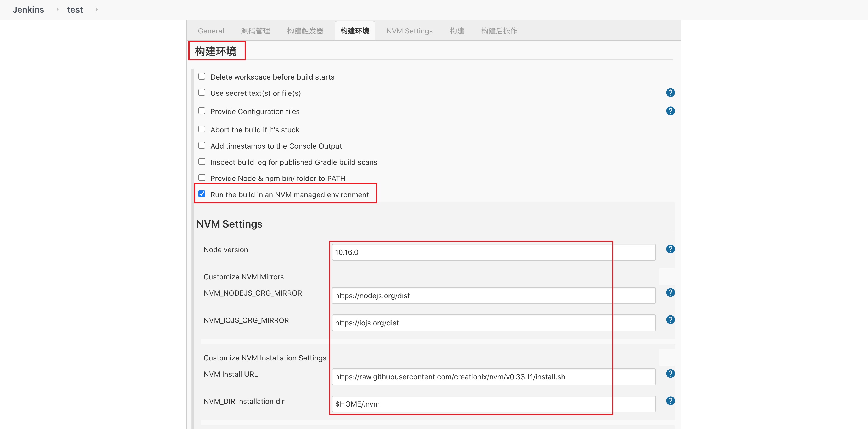Open the test project breadcrumb link
Viewport: 868px width, 429px height.
(x=75, y=10)
